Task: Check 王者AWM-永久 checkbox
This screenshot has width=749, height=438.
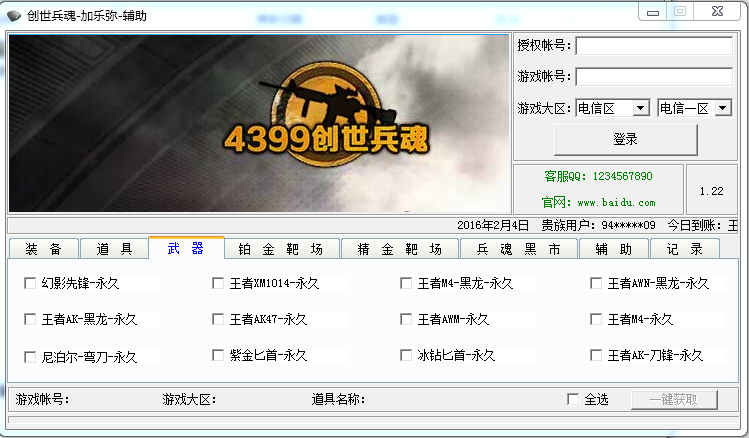Action: pos(406,319)
